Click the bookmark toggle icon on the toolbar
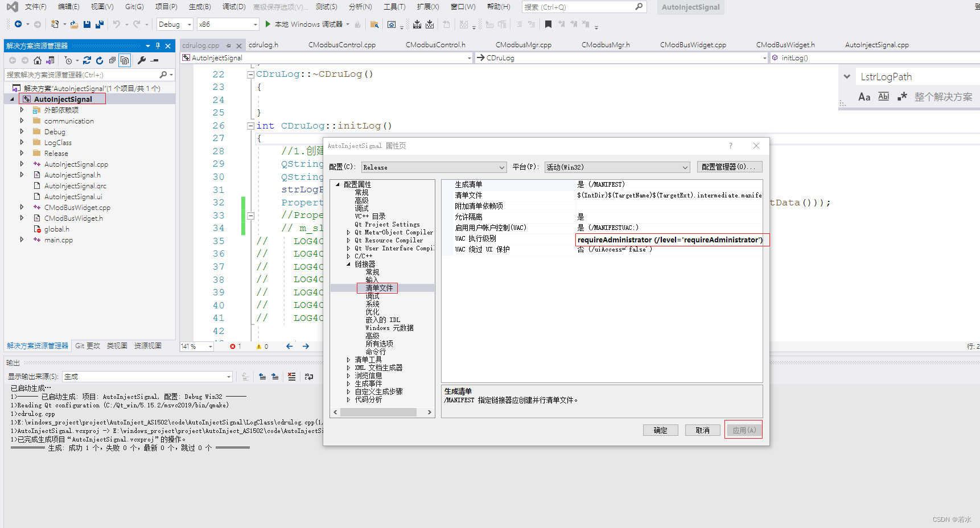980x528 pixels. coord(549,24)
